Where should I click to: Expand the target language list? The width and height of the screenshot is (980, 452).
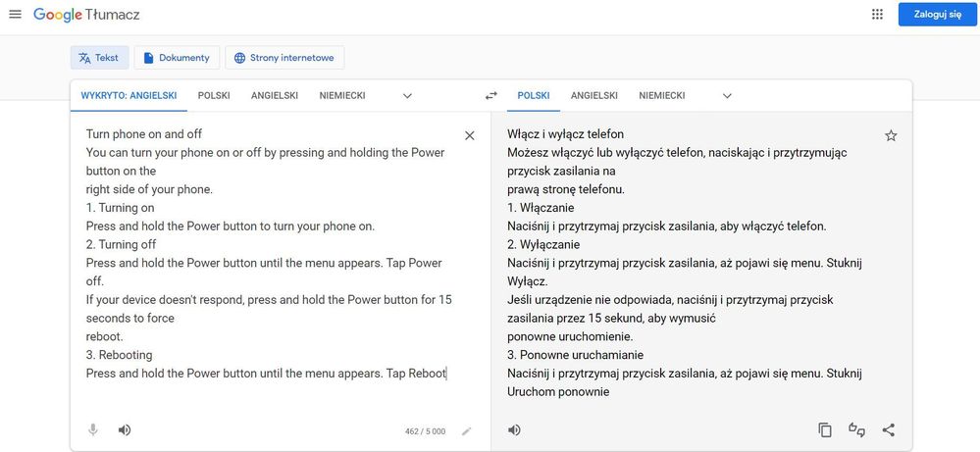[x=727, y=96]
